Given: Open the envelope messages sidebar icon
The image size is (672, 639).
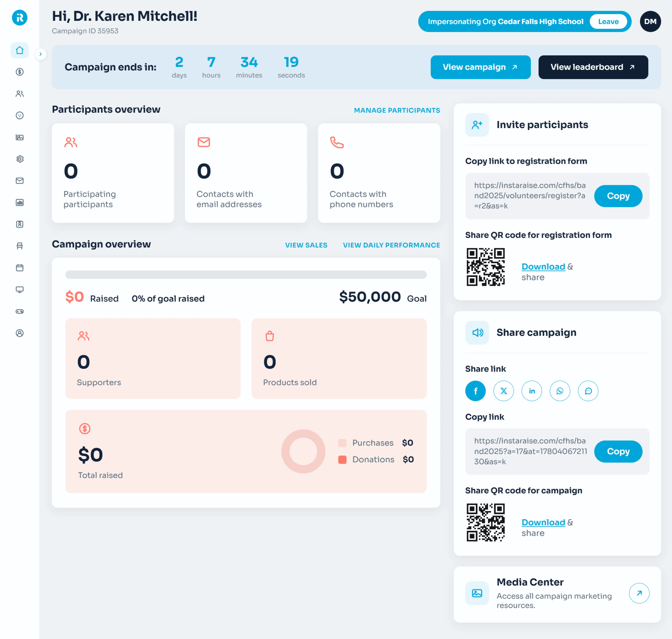Looking at the screenshot, I should tap(19, 181).
